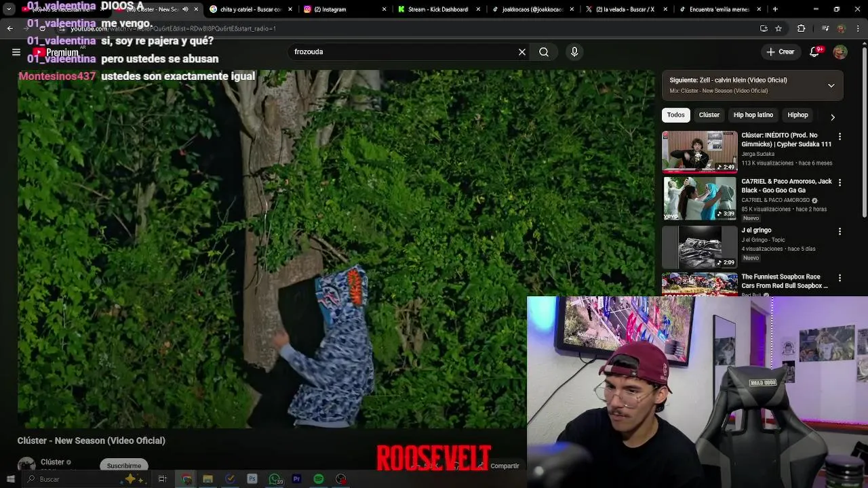This screenshot has width=868, height=488.
Task: Click the Crear create button
Action: click(781, 52)
